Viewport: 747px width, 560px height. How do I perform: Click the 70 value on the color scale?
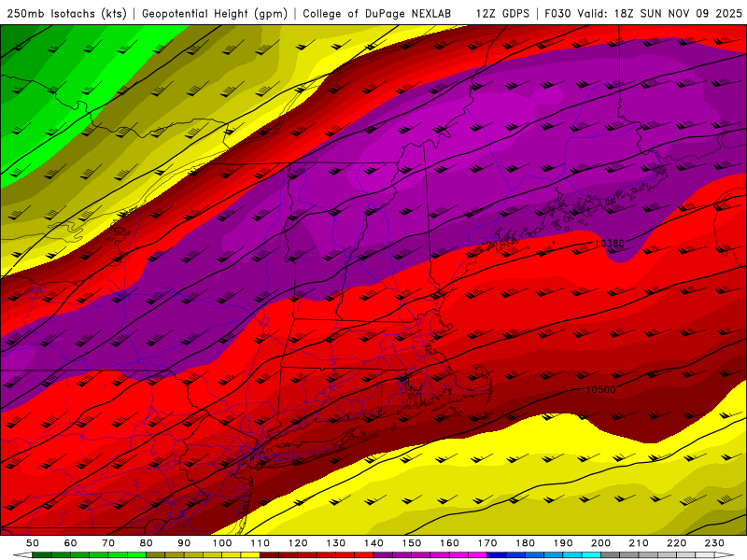coord(108,543)
